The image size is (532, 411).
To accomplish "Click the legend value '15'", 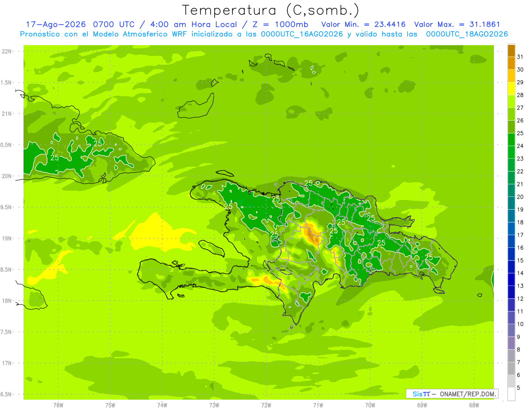I will click(520, 261).
